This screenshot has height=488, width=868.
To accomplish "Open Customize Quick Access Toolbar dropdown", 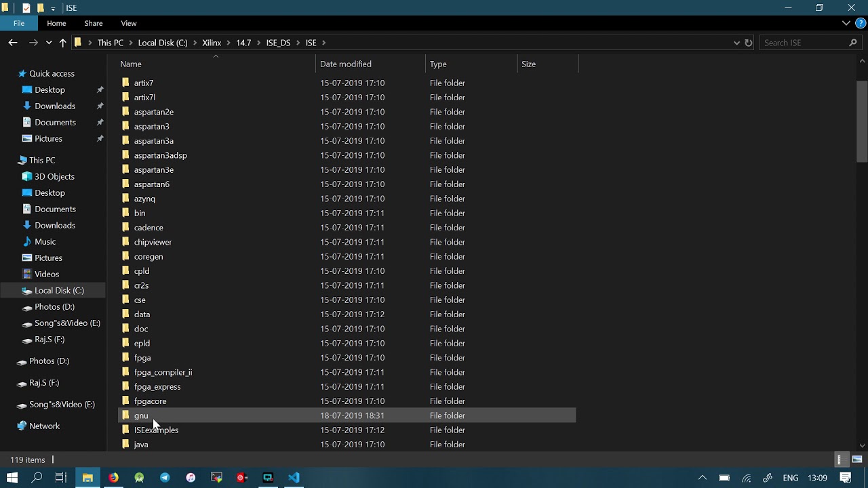I will click(x=53, y=8).
